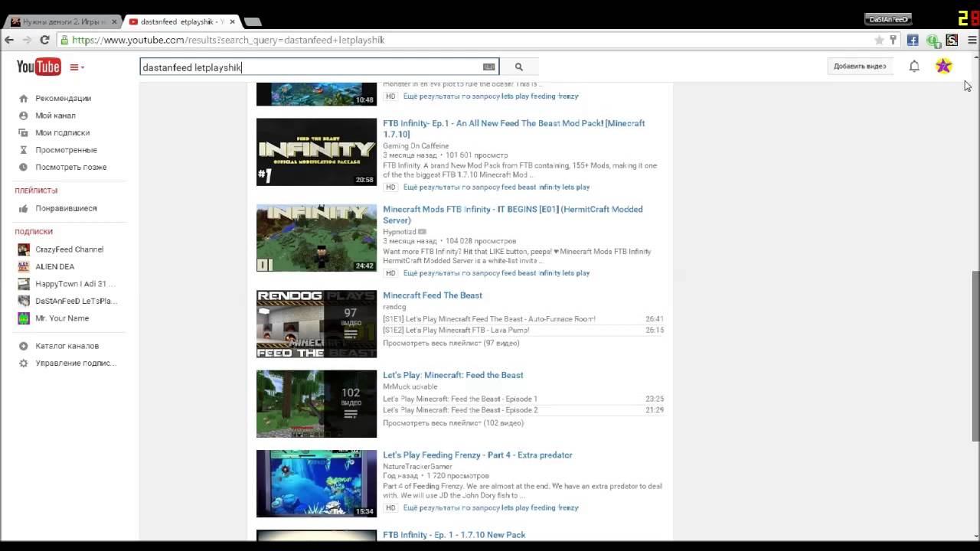Open the DaStAnFeeD LeTsPla... subscription
980x551 pixels.
click(76, 301)
